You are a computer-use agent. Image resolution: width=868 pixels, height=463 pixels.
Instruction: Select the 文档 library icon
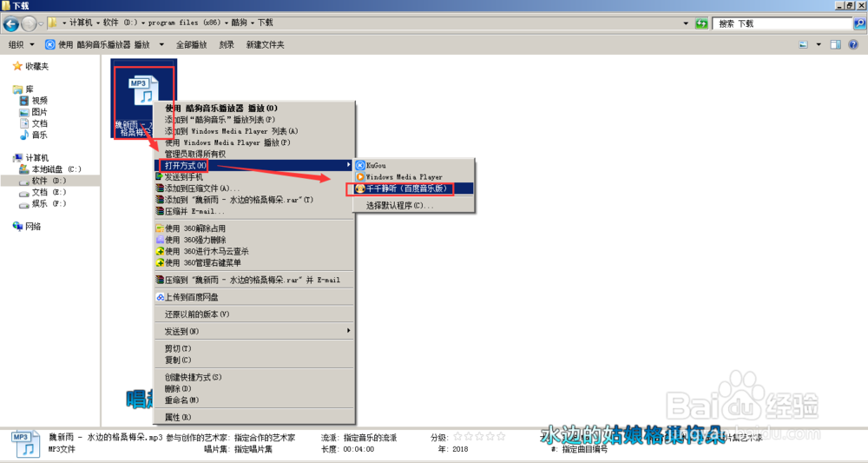pos(23,123)
